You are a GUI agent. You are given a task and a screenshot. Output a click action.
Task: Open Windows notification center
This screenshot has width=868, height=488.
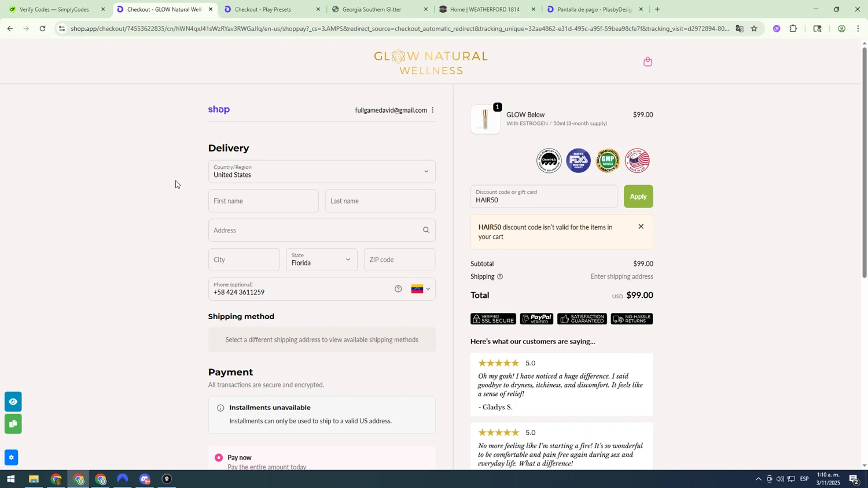coord(854,479)
